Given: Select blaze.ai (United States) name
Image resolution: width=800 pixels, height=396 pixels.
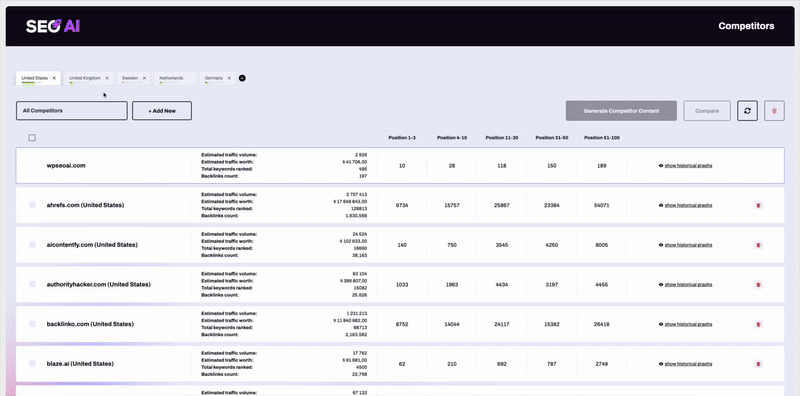Looking at the screenshot, I should point(80,364).
